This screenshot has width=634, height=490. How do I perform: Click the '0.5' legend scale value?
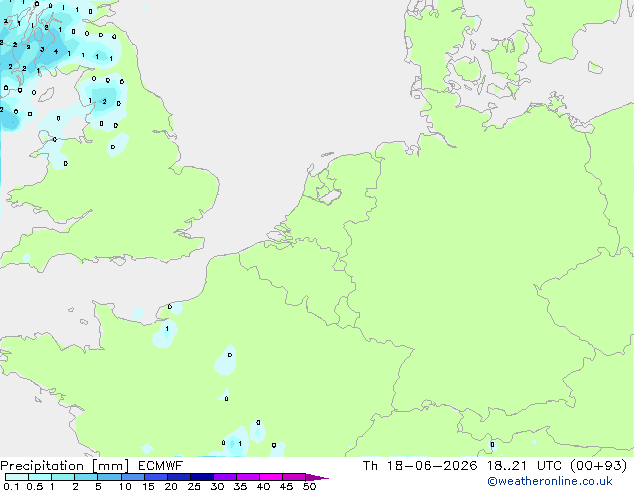point(34,486)
